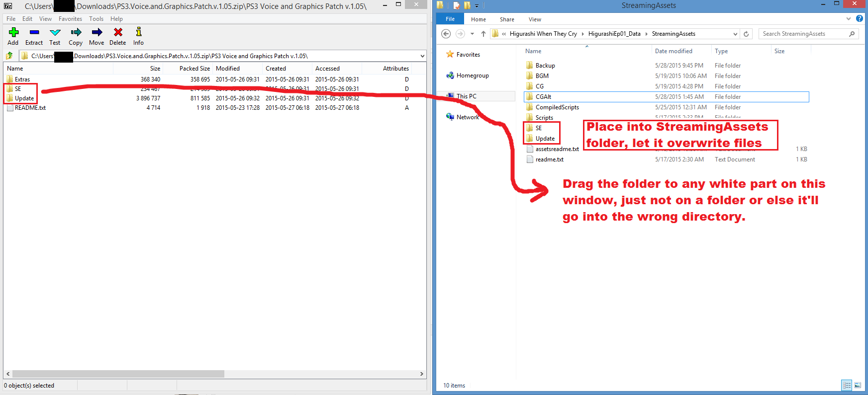
Task: Click the 7-Zip horizontal scrollbar
Action: 118,374
